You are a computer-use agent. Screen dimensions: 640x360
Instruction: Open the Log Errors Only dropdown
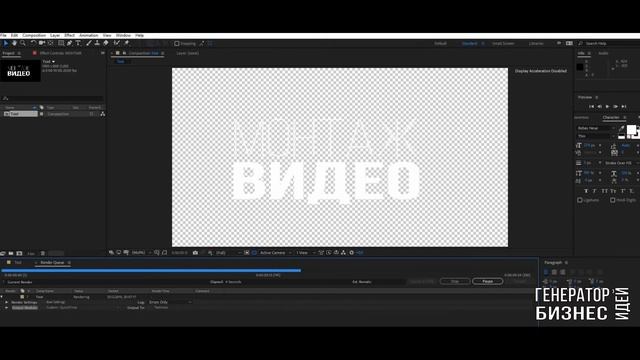tap(170, 302)
